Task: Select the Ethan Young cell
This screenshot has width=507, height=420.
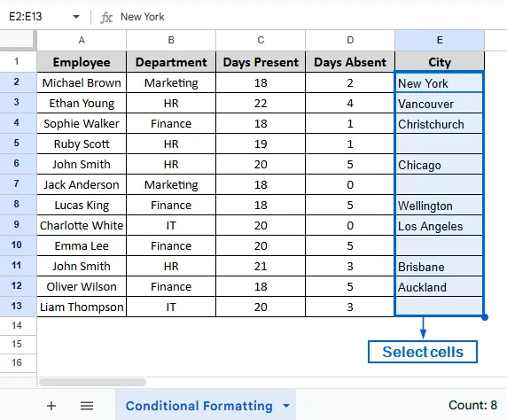Action: 82,103
